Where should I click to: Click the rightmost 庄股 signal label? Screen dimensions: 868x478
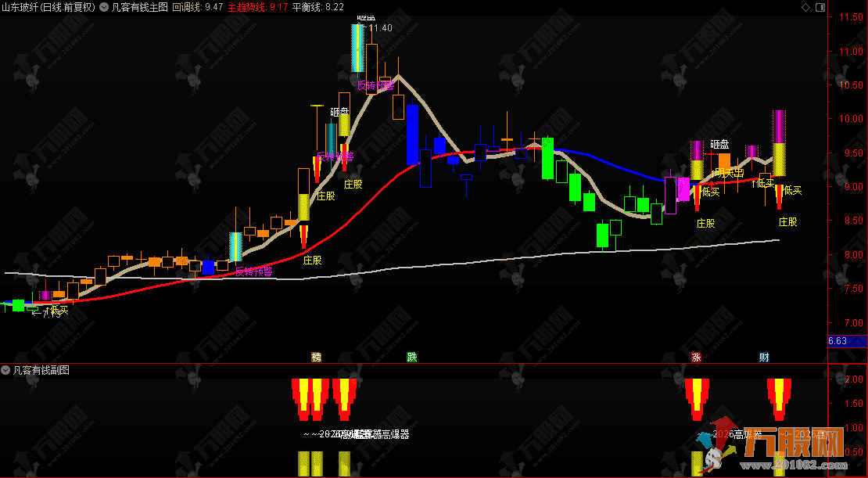787,222
